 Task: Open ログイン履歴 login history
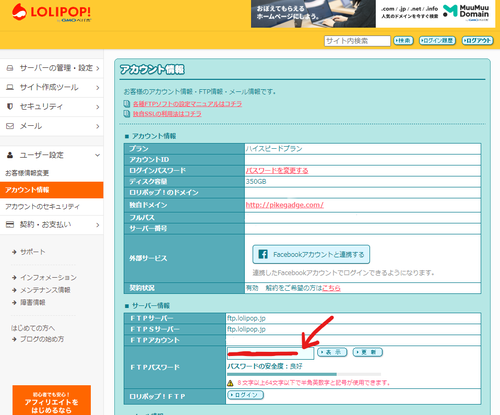(x=437, y=41)
